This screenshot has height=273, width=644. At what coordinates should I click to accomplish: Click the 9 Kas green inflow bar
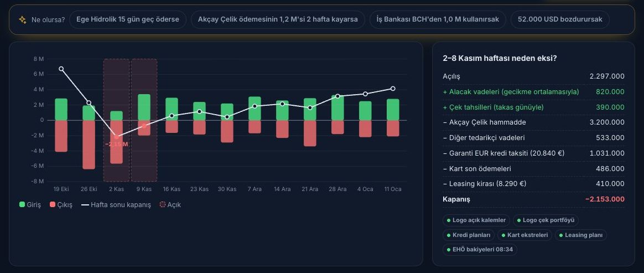[144, 107]
